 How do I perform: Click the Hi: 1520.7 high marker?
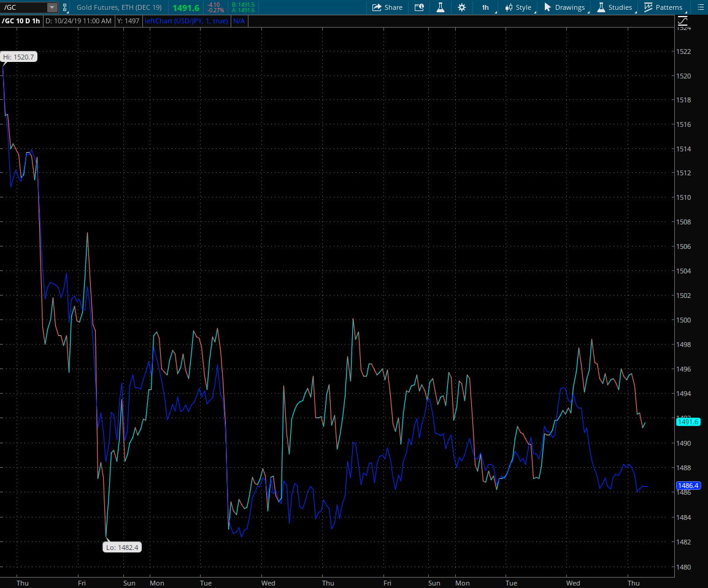[x=19, y=57]
